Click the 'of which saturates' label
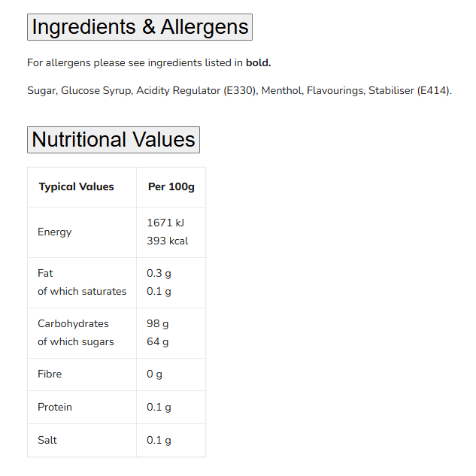Screen dimensions: 476x476 coord(82,291)
